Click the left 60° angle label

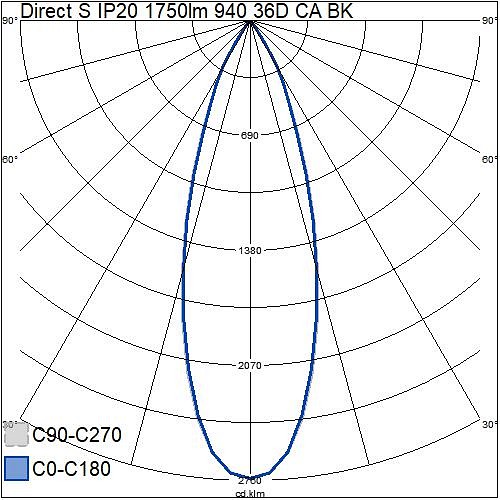point(10,159)
